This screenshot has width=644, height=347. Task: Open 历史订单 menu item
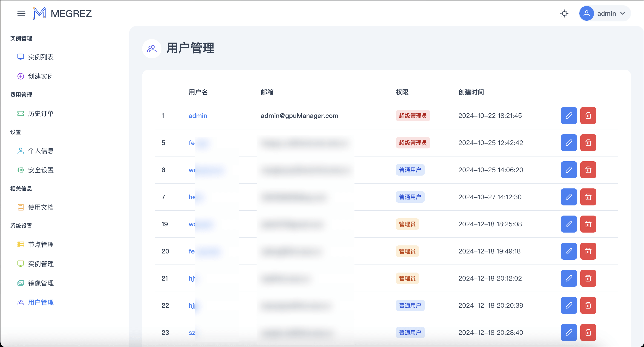pyautogui.click(x=41, y=114)
